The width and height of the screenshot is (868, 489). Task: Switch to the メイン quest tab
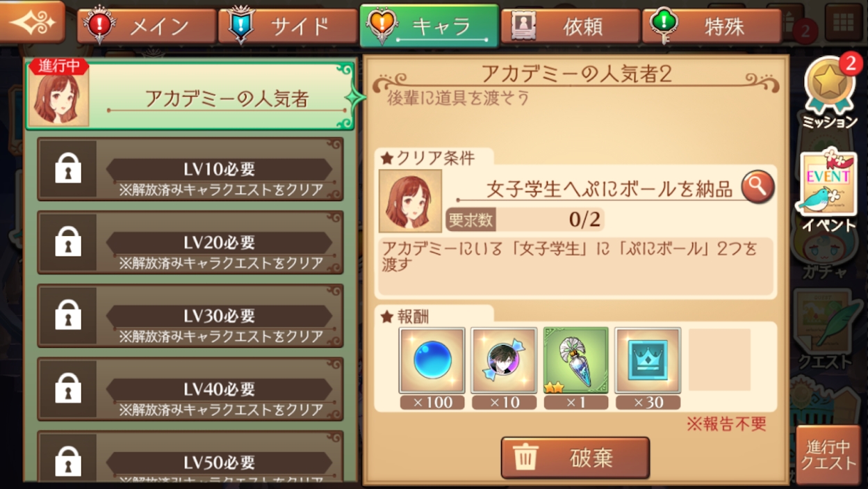point(147,26)
